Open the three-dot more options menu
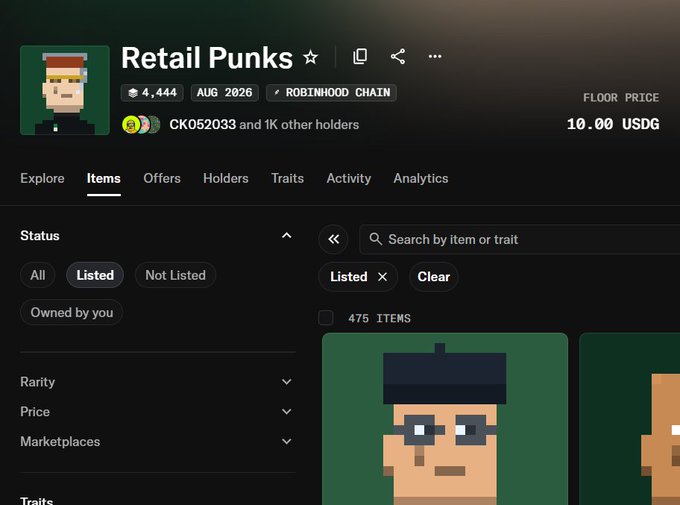 coord(435,56)
